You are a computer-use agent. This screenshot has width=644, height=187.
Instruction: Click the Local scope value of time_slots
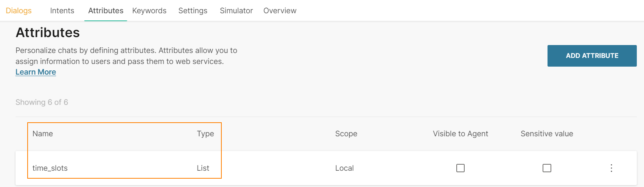click(344, 168)
